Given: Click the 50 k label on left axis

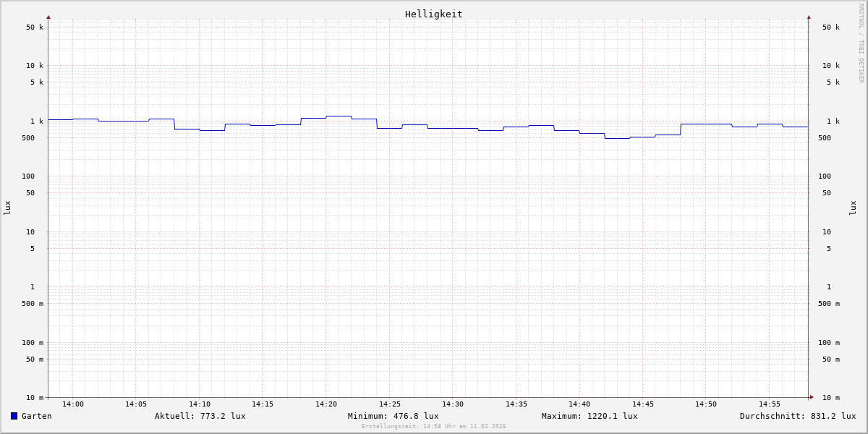Looking at the screenshot, I should (x=35, y=27).
